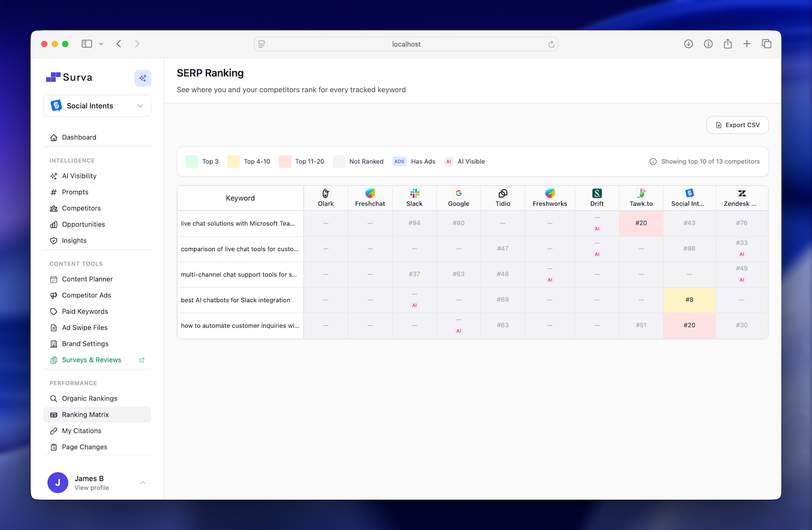The width and height of the screenshot is (812, 530).
Task: Click the #8 ranking cell for 'best AI chatbots for Slack integration'
Action: pos(689,300)
